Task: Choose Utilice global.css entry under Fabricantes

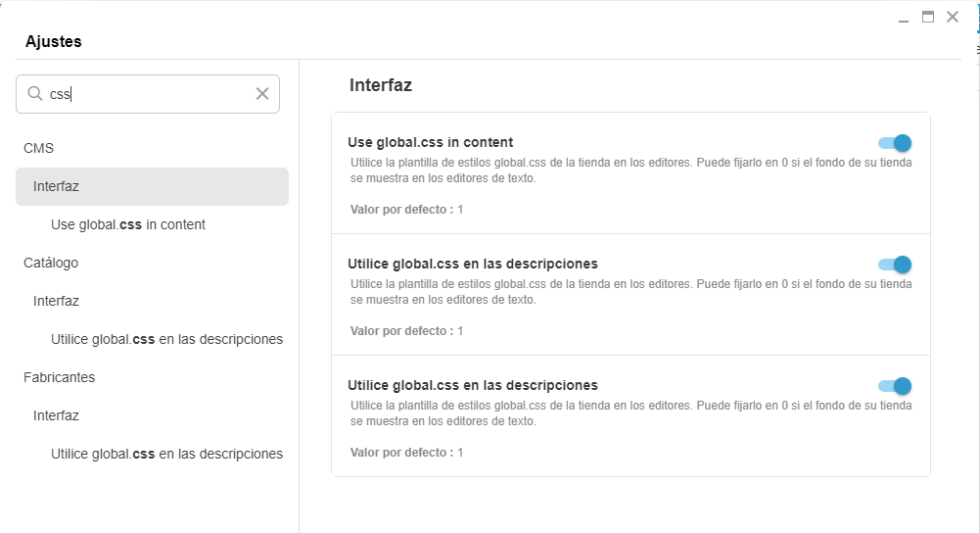Action: pos(166,454)
